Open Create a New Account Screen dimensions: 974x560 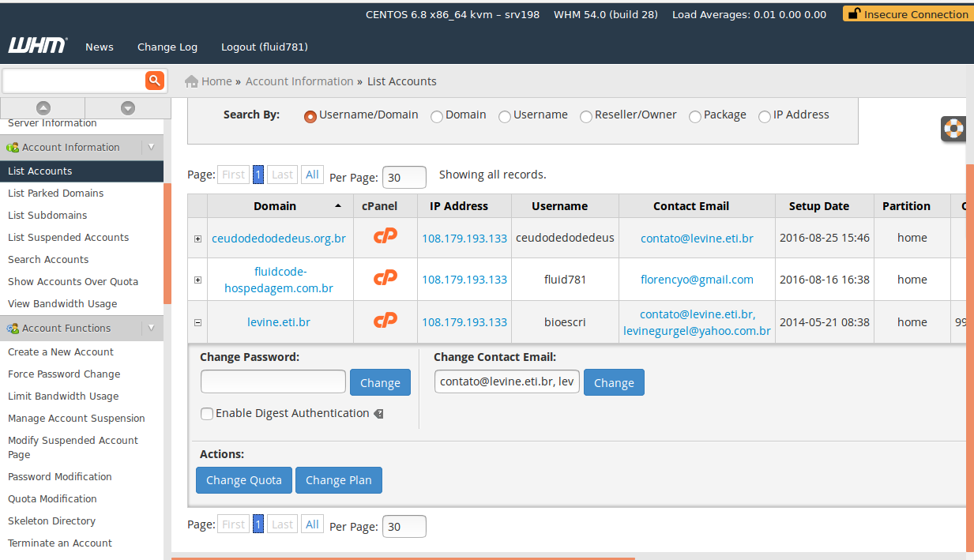[x=61, y=351]
